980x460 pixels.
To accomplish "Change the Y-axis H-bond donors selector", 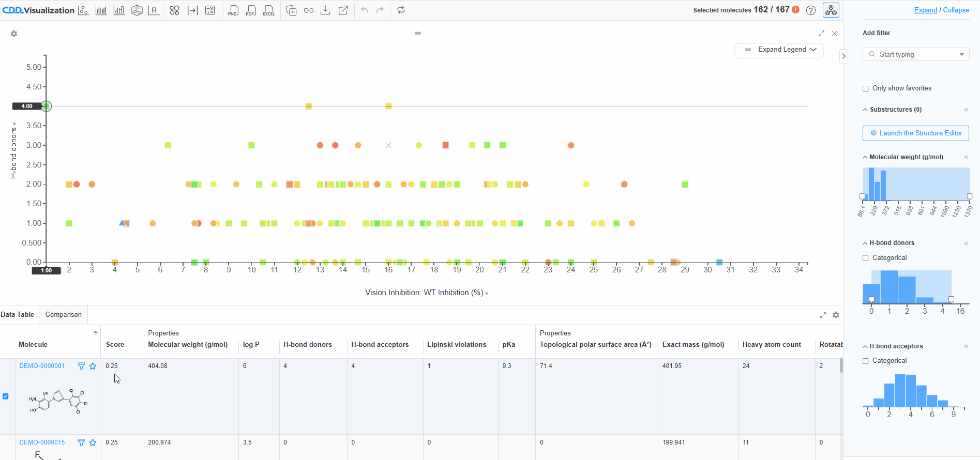I will pyautogui.click(x=13, y=151).
